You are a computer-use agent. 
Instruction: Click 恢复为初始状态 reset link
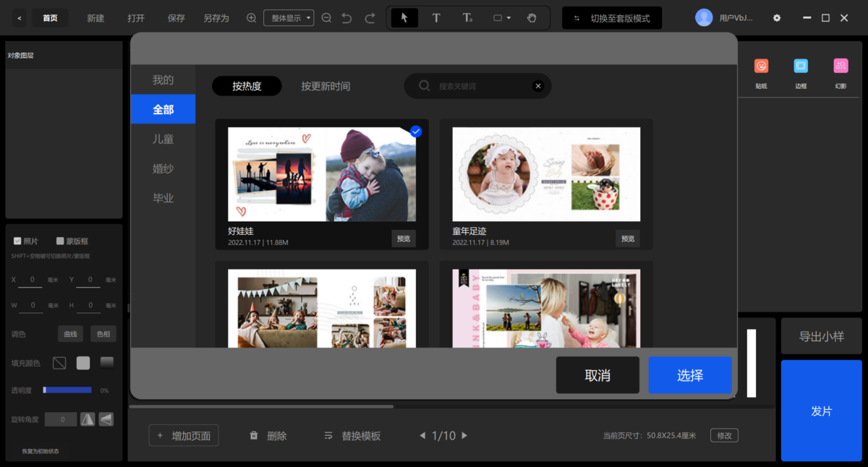[41, 451]
